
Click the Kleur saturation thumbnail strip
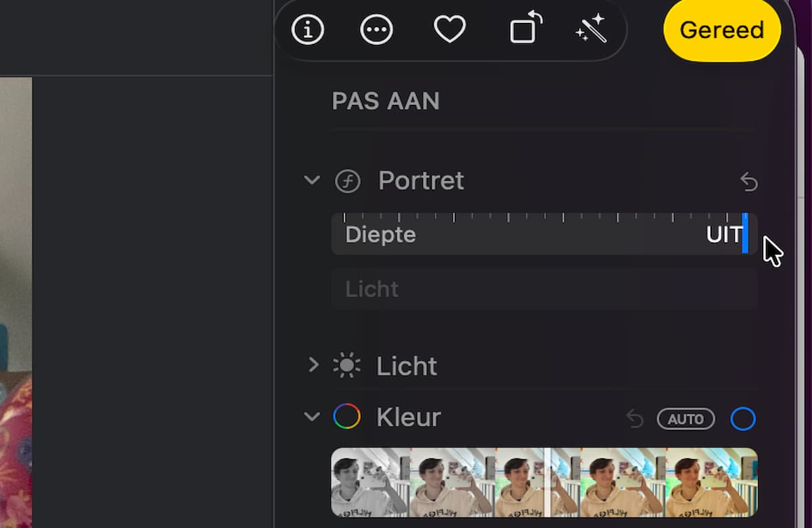544,482
